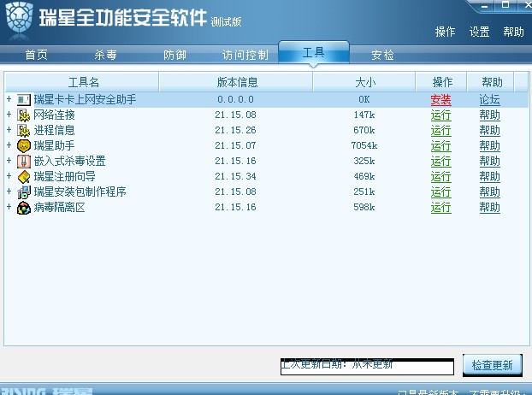
Task: Click the 网络连接 tool icon
Action: click(24, 115)
